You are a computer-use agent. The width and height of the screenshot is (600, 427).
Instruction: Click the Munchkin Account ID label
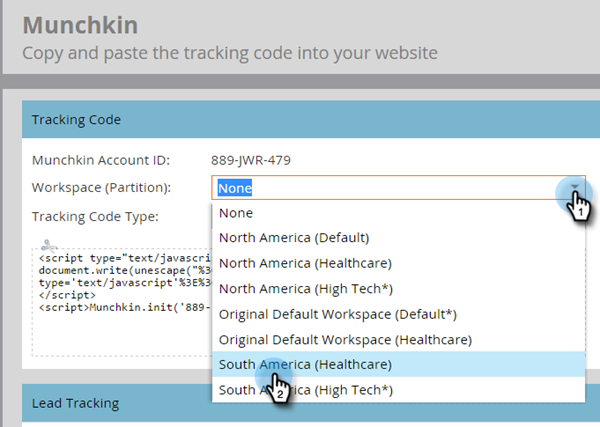point(101,160)
